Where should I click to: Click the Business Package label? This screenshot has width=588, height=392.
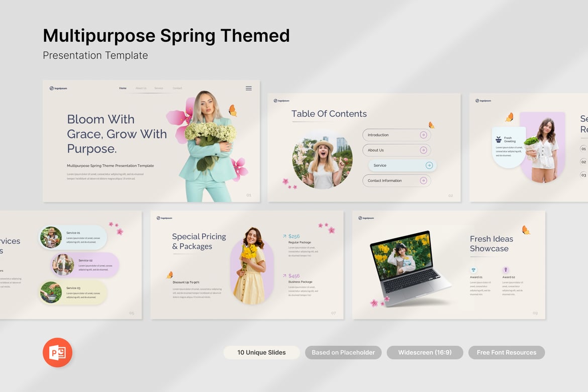click(300, 282)
